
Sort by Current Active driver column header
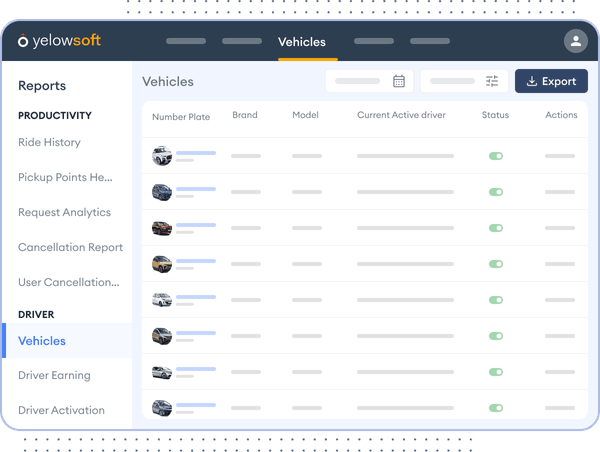click(x=401, y=115)
